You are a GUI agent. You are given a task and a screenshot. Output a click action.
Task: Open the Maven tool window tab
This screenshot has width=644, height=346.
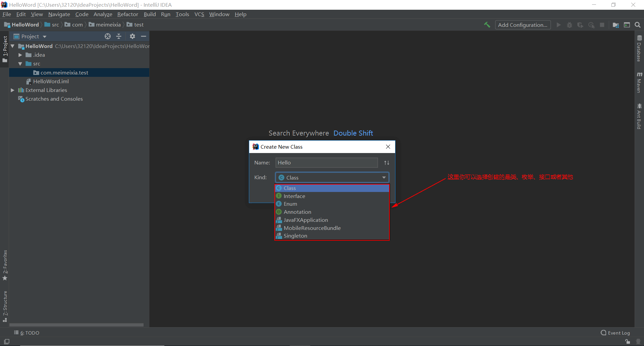click(x=639, y=82)
